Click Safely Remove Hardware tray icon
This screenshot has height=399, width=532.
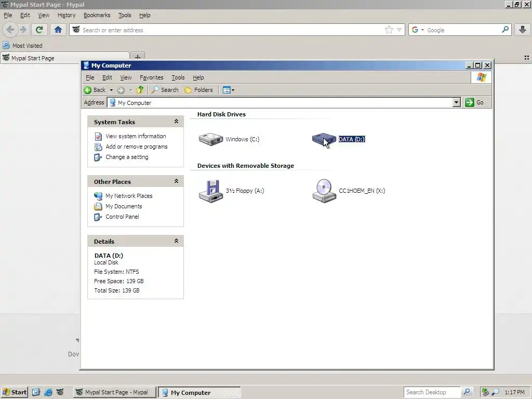pos(485,392)
